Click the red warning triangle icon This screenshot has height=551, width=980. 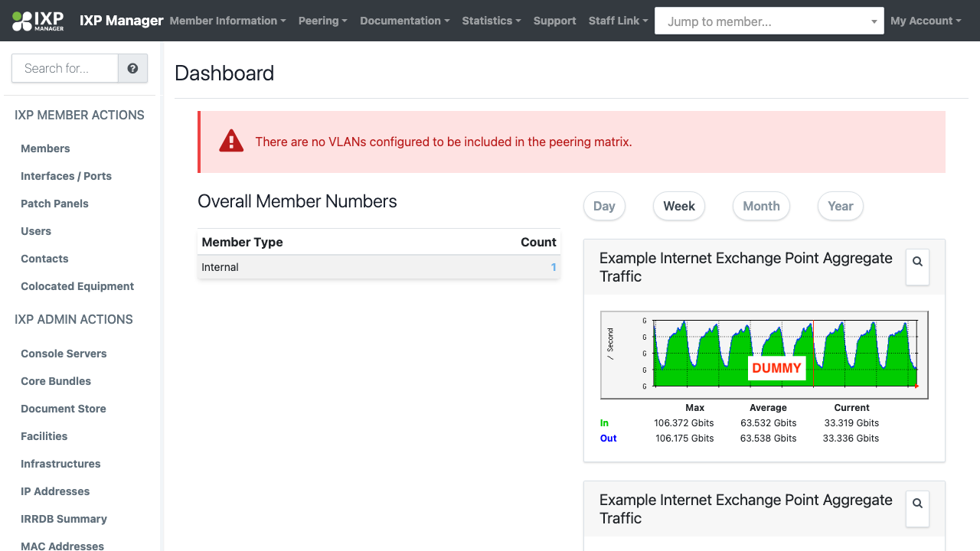pyautogui.click(x=231, y=142)
